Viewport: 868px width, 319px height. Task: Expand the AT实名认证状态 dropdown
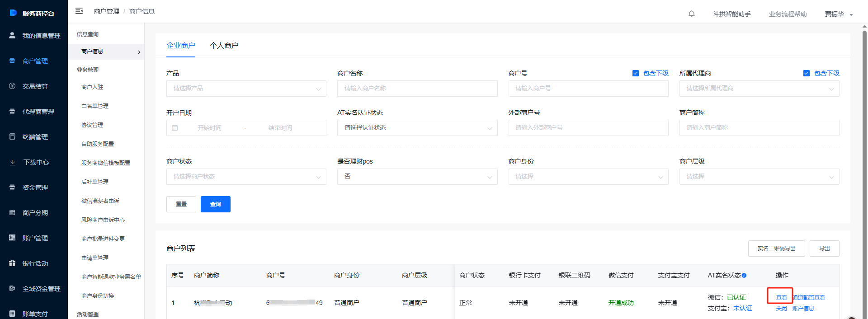417,128
